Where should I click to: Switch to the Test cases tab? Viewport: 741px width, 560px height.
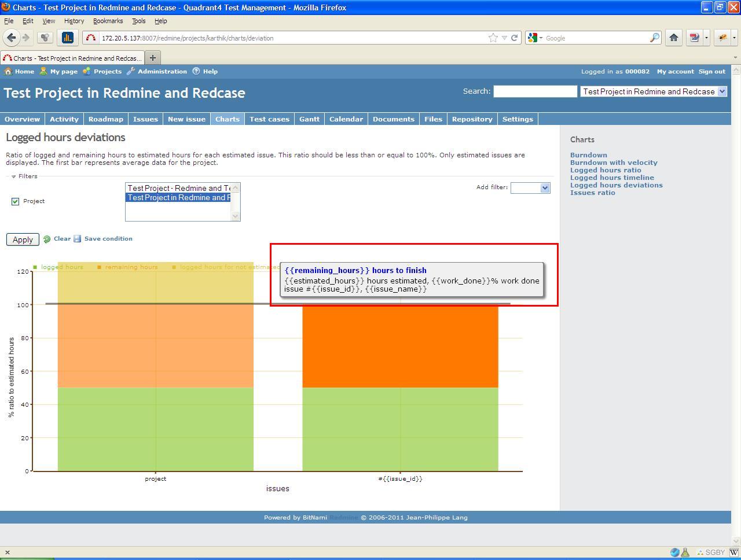[x=269, y=119]
